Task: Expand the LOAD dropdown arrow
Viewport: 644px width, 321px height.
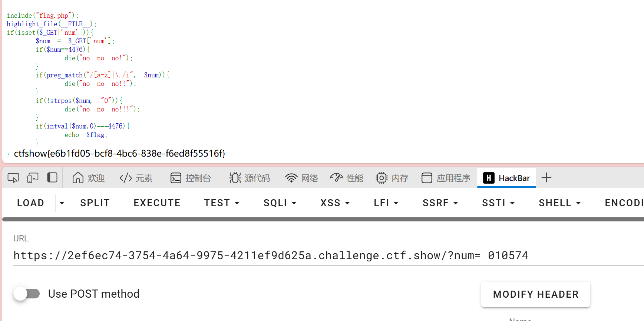Action: (x=62, y=203)
